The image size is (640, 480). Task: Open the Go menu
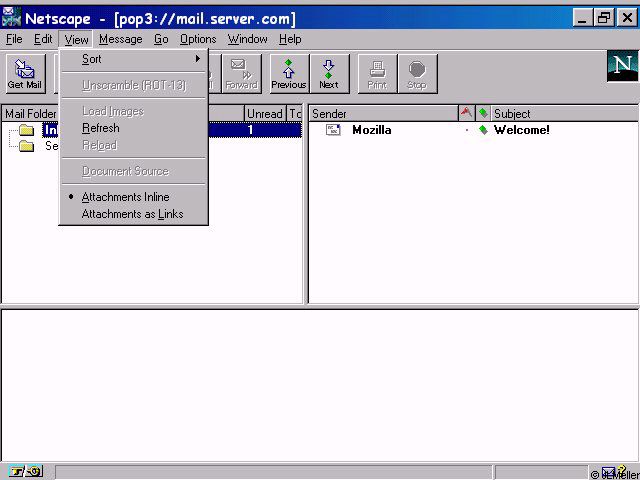161,39
